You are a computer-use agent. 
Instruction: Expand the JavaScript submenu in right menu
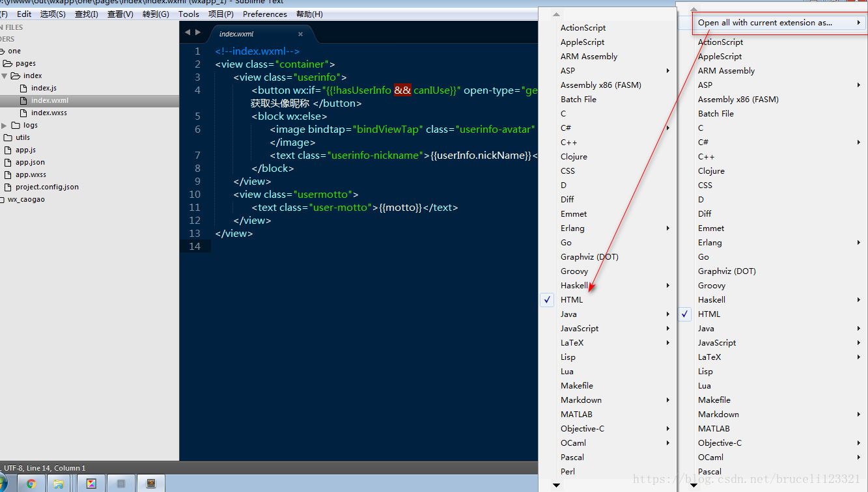859,342
